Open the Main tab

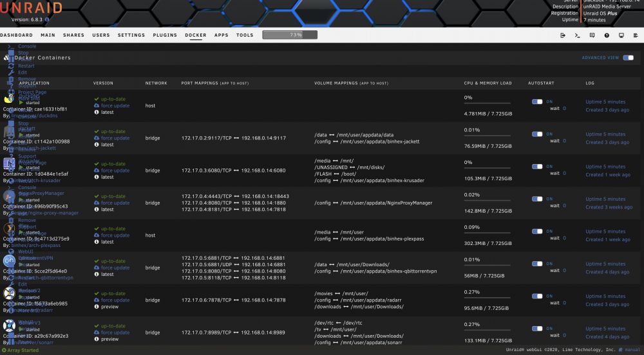[48, 35]
